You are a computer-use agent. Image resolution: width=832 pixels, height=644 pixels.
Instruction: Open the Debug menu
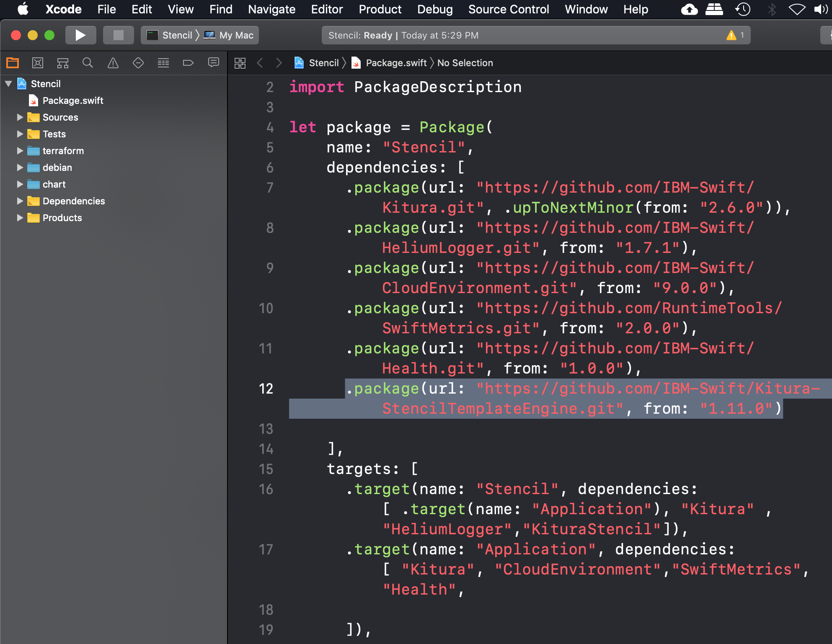pyautogui.click(x=435, y=9)
